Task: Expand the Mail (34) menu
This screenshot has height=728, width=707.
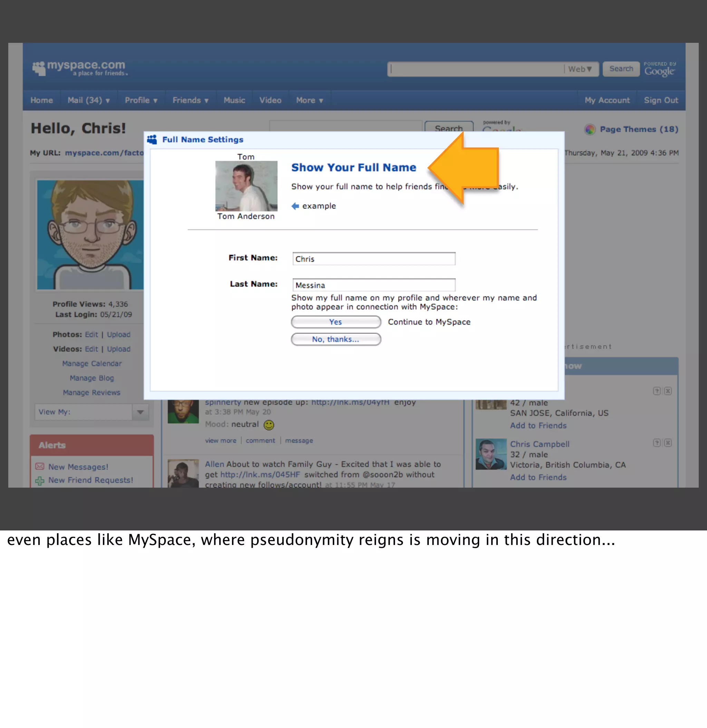Action: pyautogui.click(x=89, y=100)
